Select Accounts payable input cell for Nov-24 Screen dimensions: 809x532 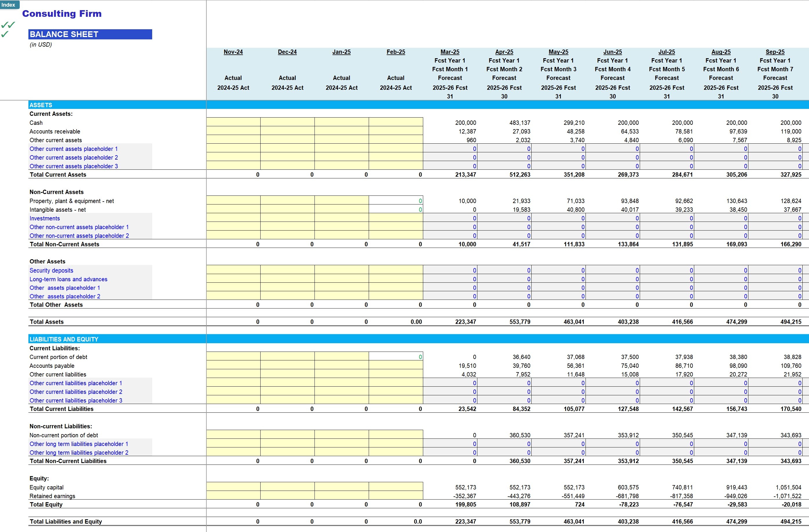pos(233,365)
